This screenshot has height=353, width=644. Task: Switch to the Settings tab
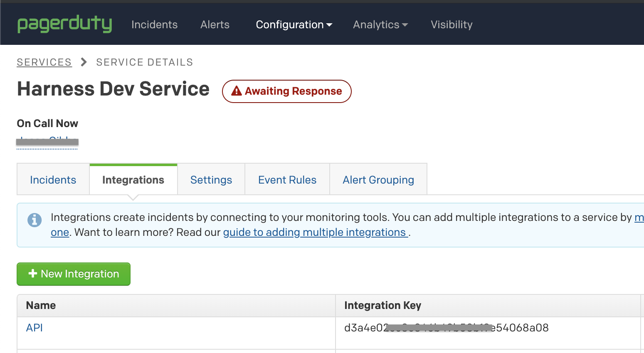click(x=211, y=180)
